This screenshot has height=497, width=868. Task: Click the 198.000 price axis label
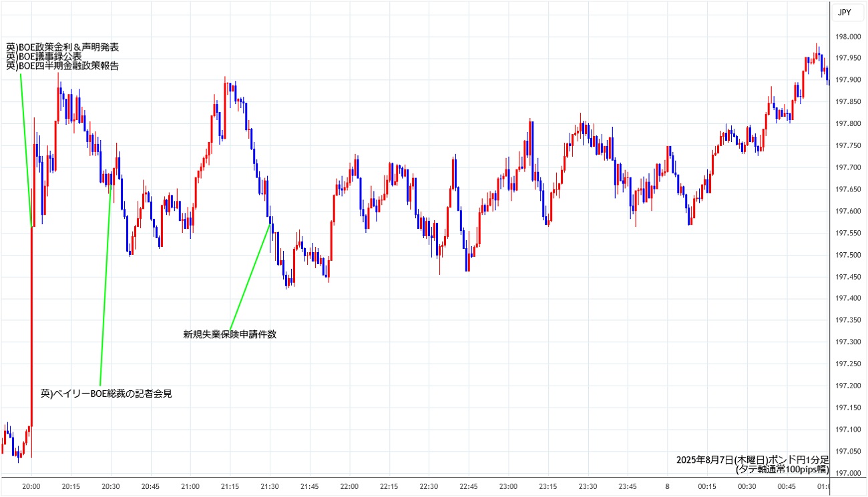pos(847,37)
